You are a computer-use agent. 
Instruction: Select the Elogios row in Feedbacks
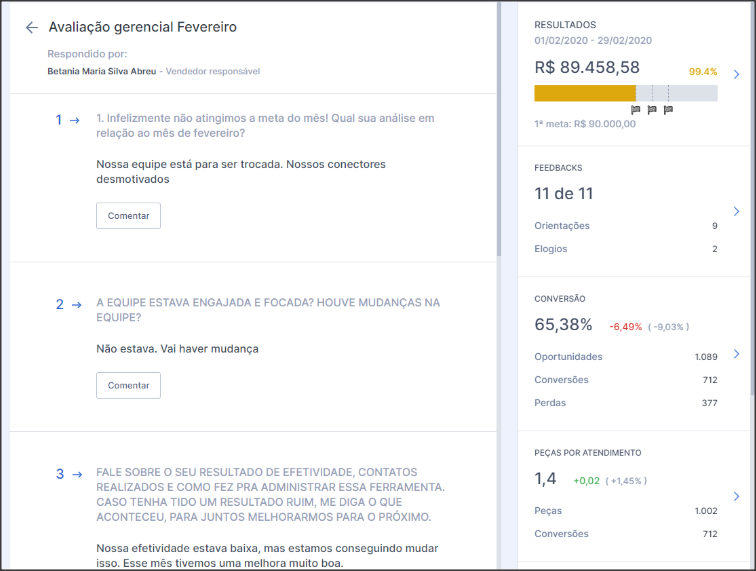(625, 249)
